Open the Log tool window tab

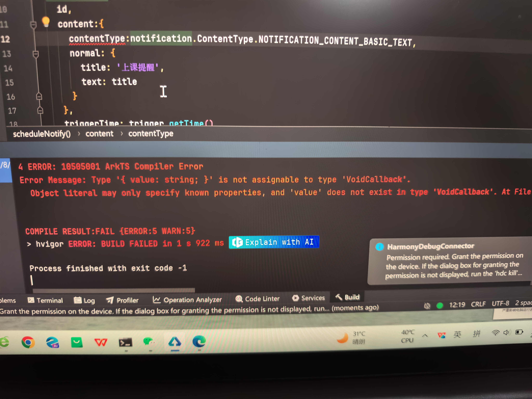coord(84,300)
